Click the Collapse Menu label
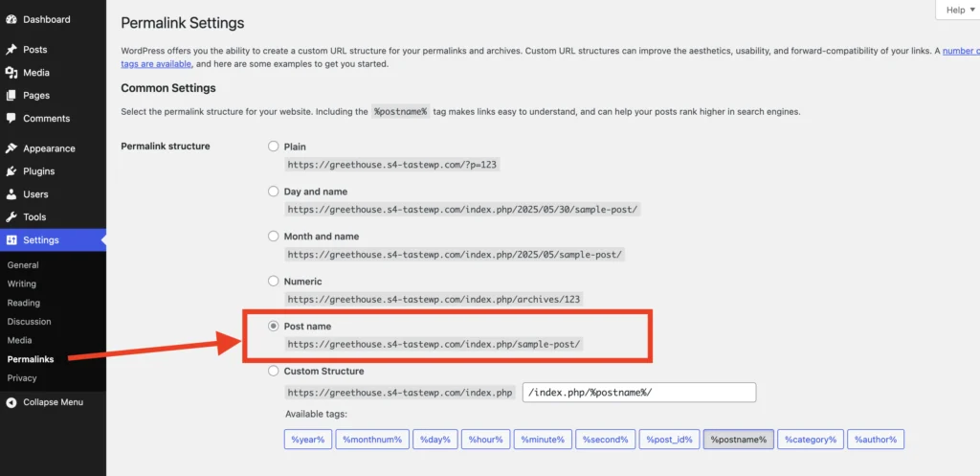 click(54, 402)
